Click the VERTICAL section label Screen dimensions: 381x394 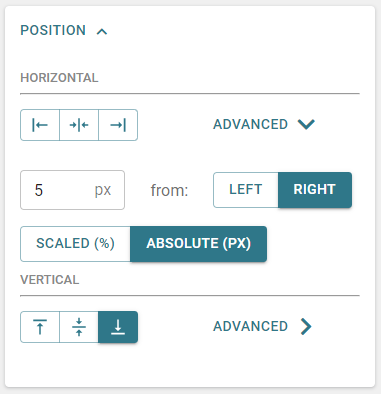[x=50, y=280]
